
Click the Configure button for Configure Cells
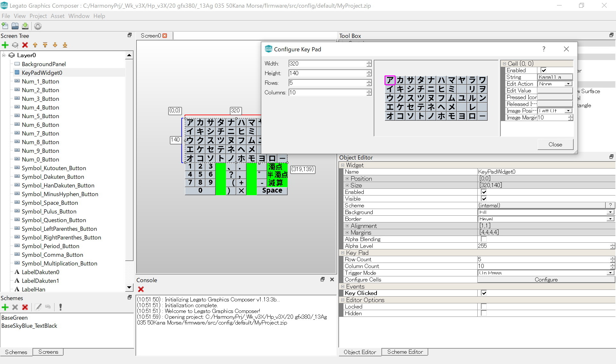(x=546, y=280)
